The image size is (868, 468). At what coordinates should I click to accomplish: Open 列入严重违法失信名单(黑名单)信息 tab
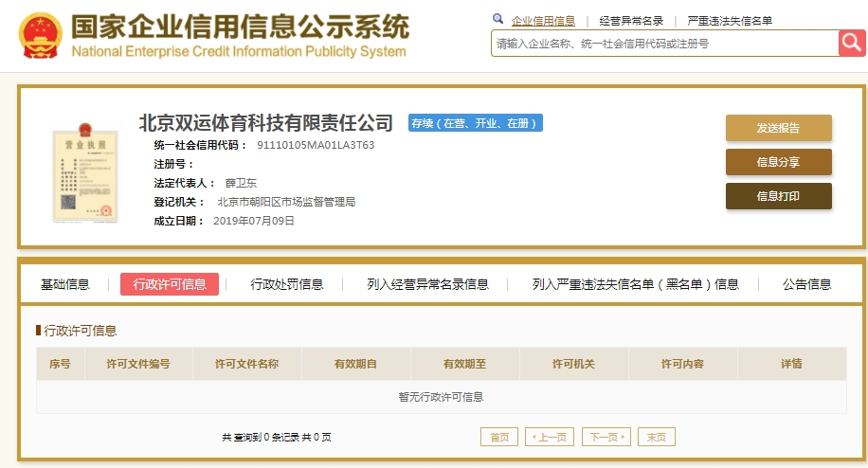[x=636, y=284]
